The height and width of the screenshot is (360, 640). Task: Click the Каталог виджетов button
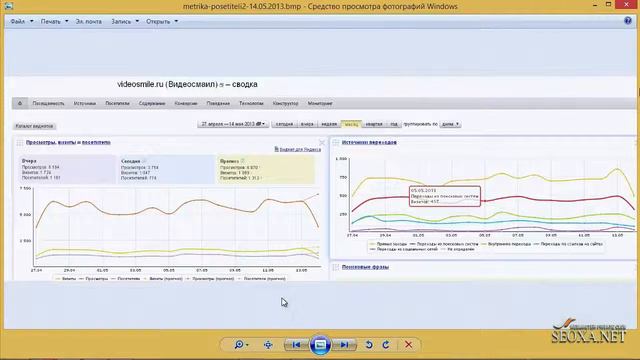(x=34, y=126)
